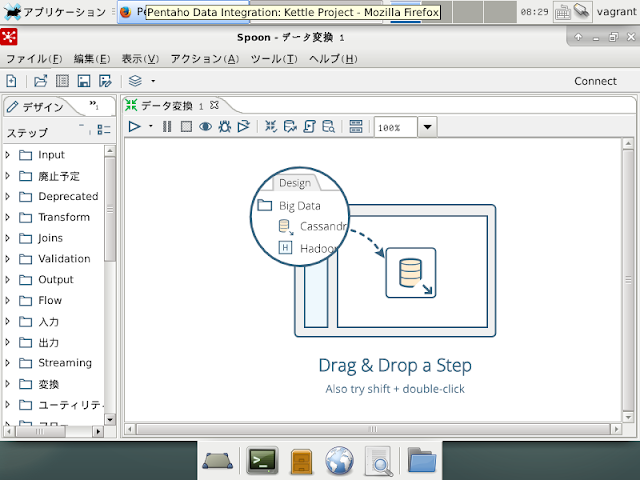This screenshot has height=480, width=640.
Task: Select the 出力 folder row
Action: point(53,342)
